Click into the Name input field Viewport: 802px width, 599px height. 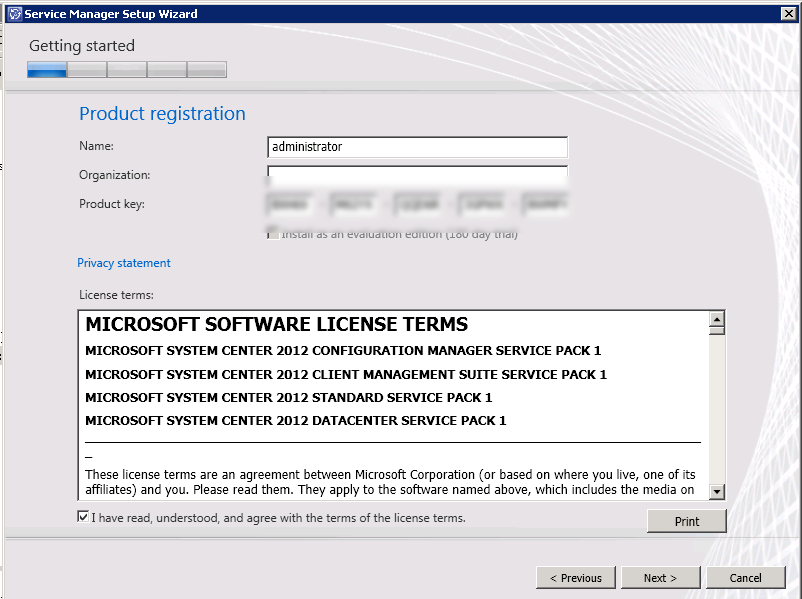click(417, 147)
